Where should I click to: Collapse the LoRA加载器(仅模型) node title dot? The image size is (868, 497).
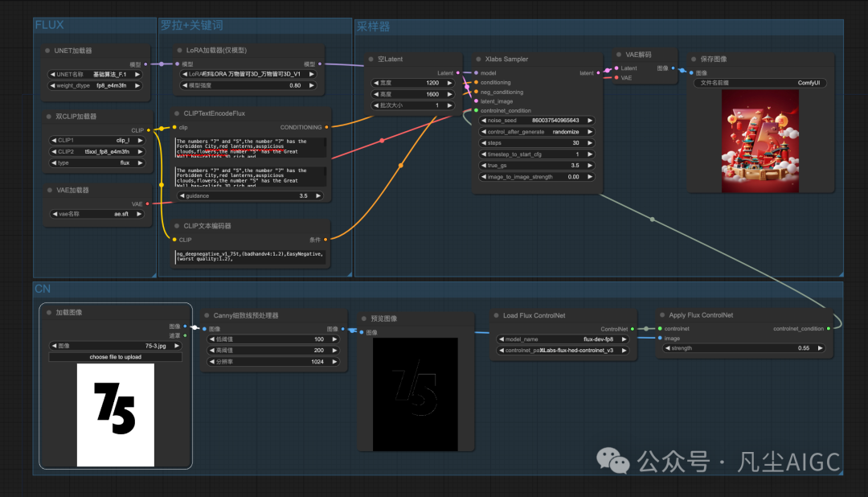179,51
